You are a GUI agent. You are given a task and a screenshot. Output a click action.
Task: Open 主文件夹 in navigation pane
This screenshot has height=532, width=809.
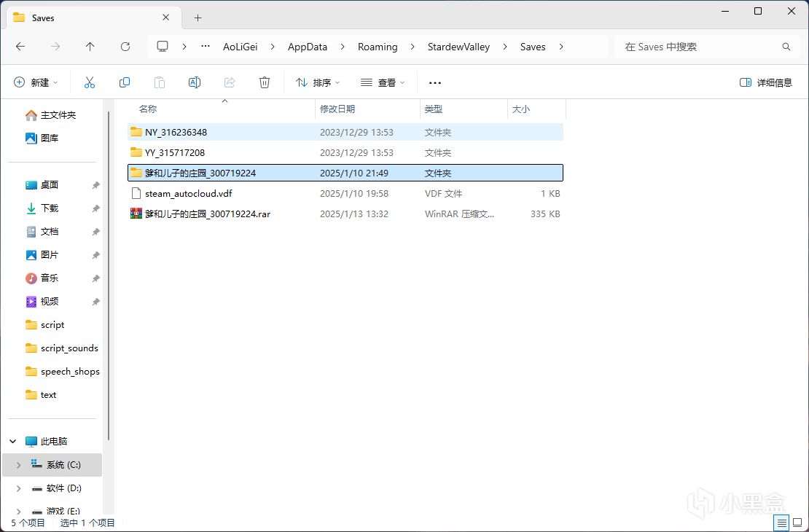point(50,115)
